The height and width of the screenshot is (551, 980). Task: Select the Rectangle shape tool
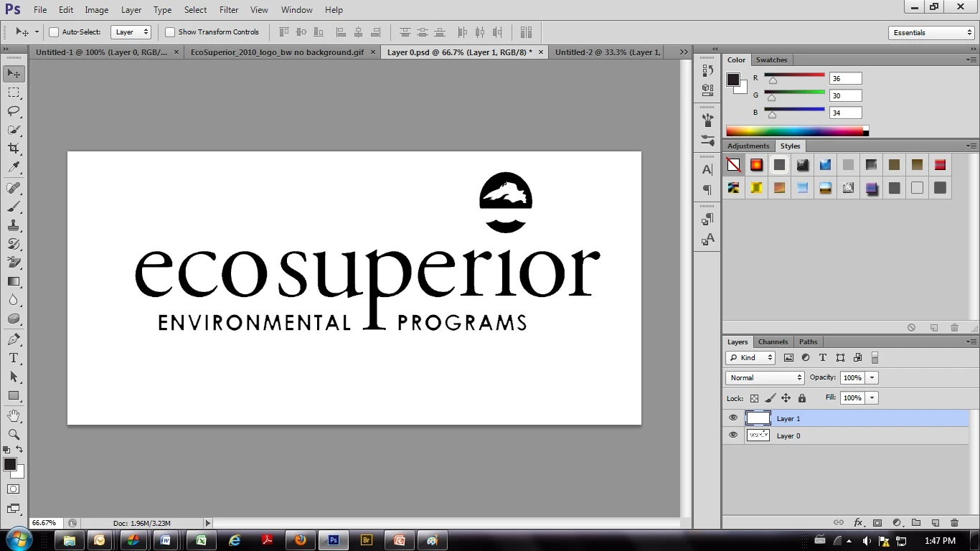[14, 395]
